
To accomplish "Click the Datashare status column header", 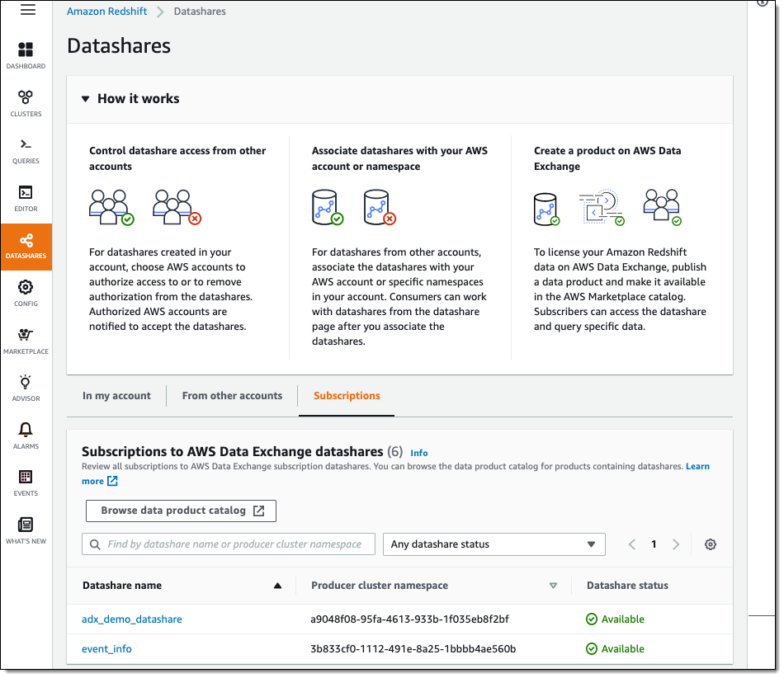I will point(627,585).
